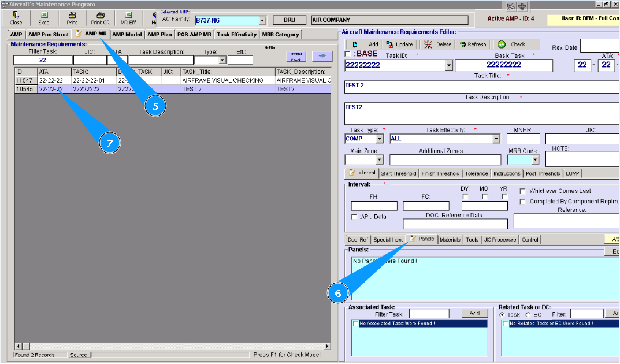Click the Interval Check button
This screenshot has height=364, width=620.
(x=296, y=57)
